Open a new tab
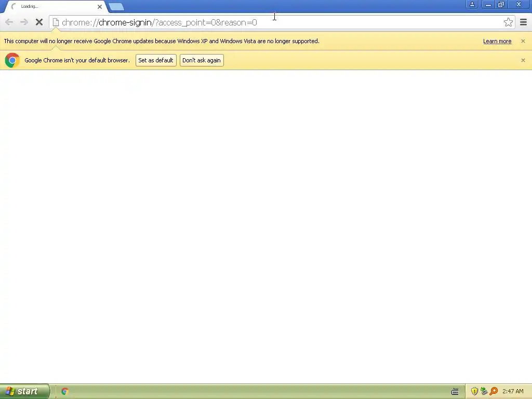Screen dimensions: 532x399 pyautogui.click(x=116, y=6)
